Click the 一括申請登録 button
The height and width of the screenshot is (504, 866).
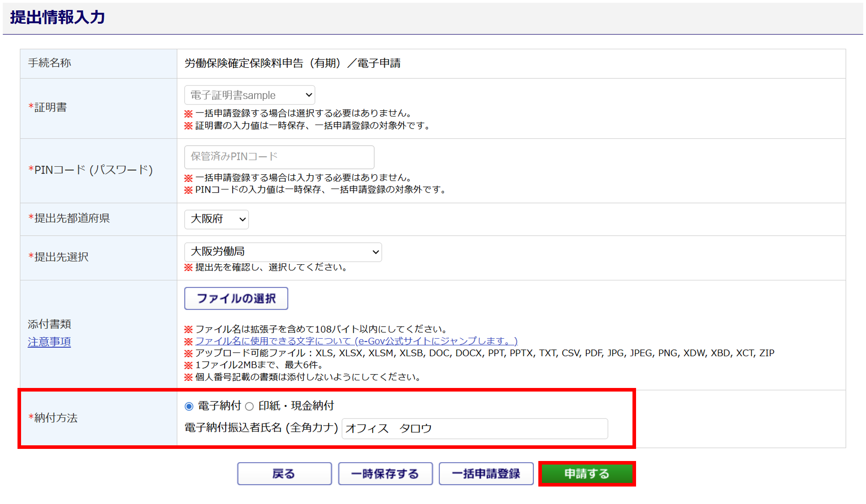click(486, 474)
